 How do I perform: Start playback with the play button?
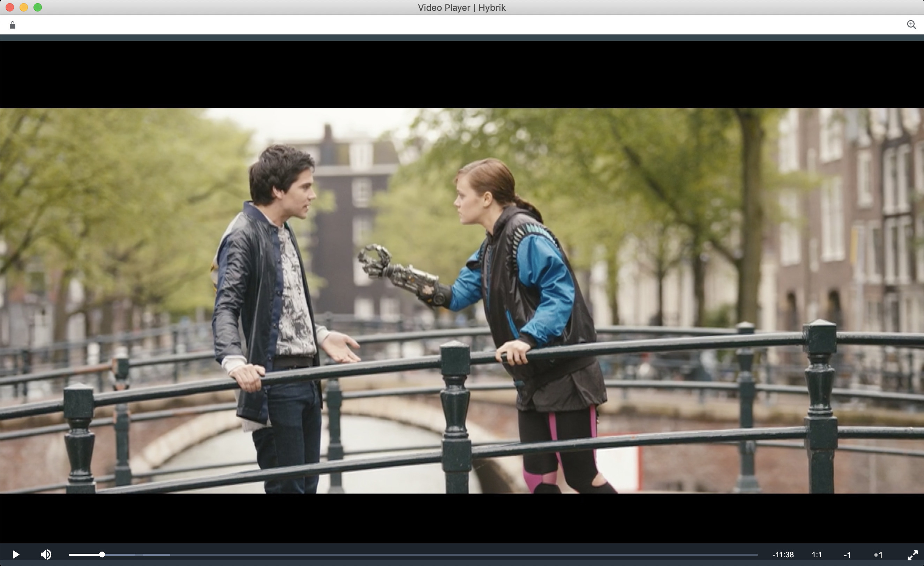[x=16, y=554]
